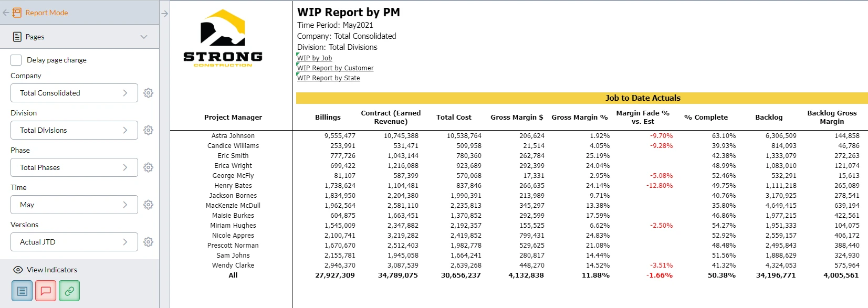
Task: Click Nicole Appres gross margin 799,431
Action: click(x=532, y=236)
